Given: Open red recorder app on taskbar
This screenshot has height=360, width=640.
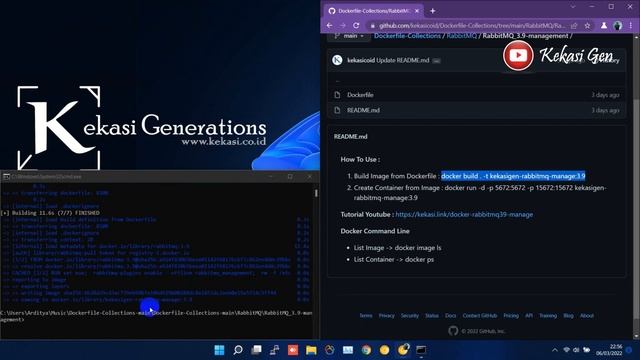Looking at the screenshot, I should tap(293, 350).
